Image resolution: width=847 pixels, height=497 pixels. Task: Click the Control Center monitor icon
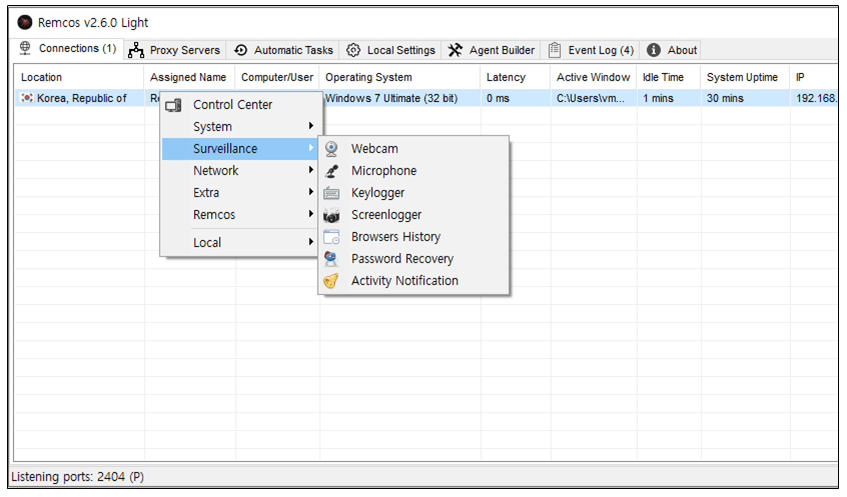[x=173, y=105]
